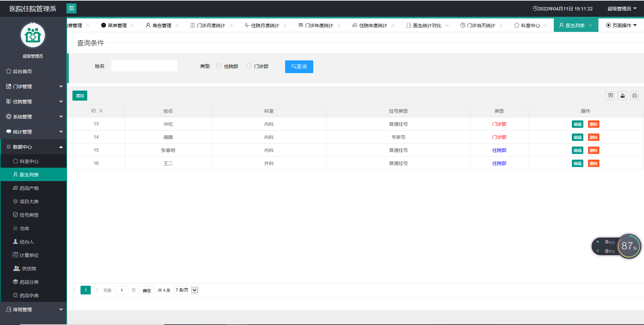The height and width of the screenshot is (325, 644).
Task: Open 后台首页 in the sidebar
Action: (33, 71)
